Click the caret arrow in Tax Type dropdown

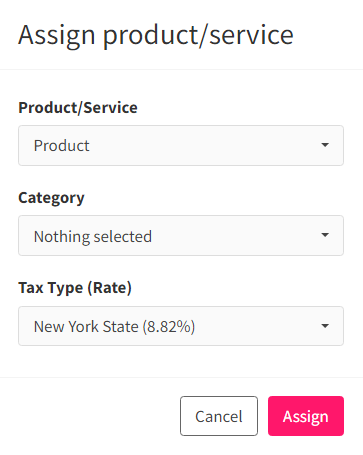[x=325, y=326]
